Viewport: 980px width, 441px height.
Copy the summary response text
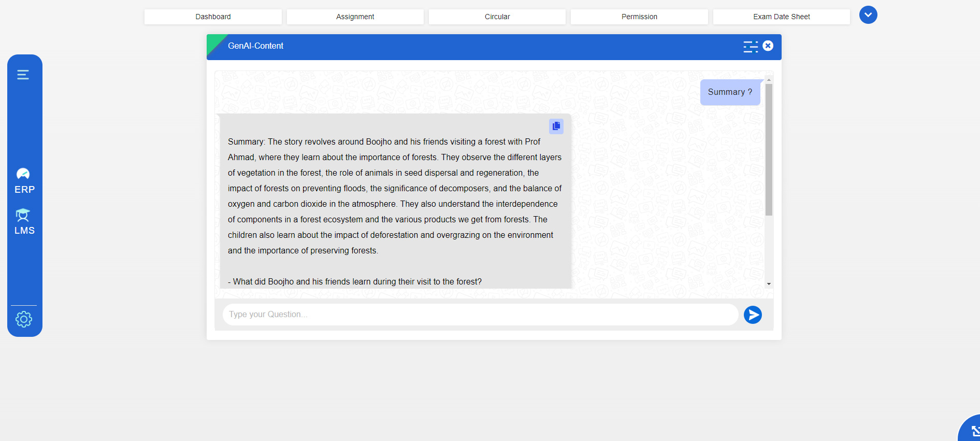tap(556, 126)
